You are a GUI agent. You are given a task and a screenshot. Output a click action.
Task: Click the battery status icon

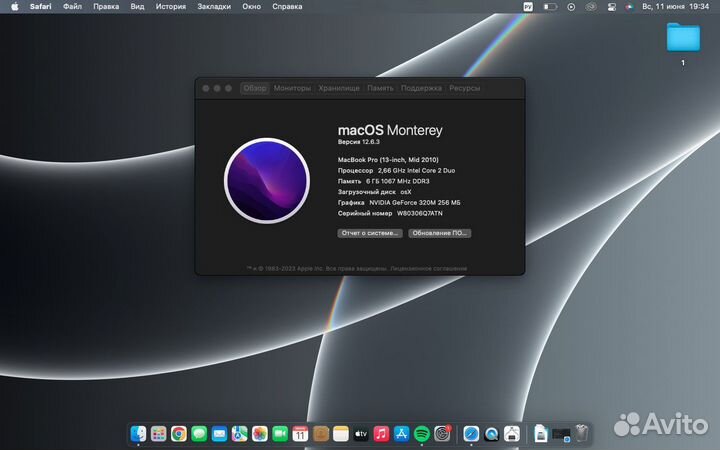pos(550,7)
